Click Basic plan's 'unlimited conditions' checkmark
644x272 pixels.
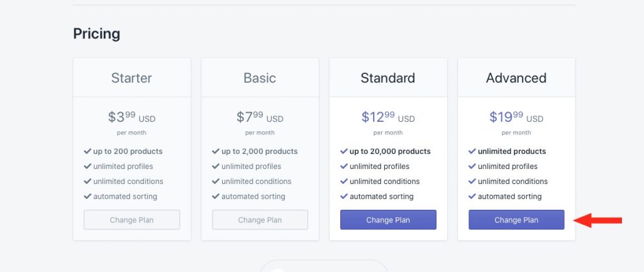click(x=216, y=182)
